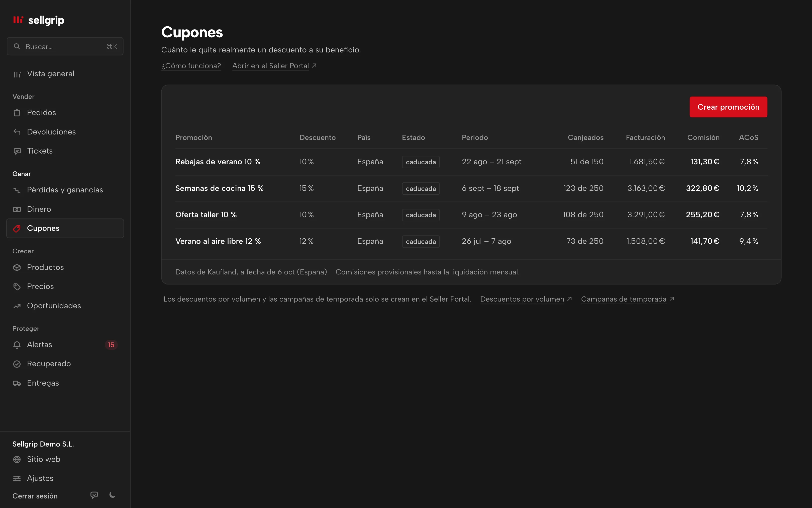Click the Oportunidades trend icon

point(17,306)
